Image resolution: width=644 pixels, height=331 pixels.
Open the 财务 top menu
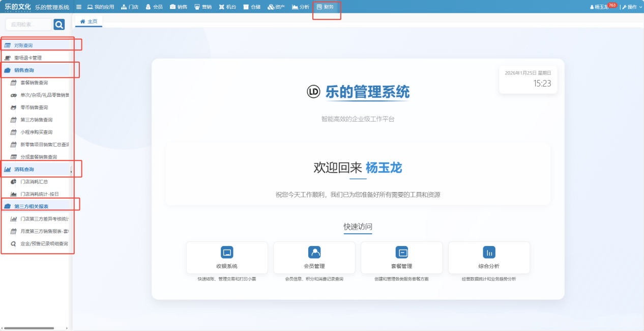pos(326,7)
